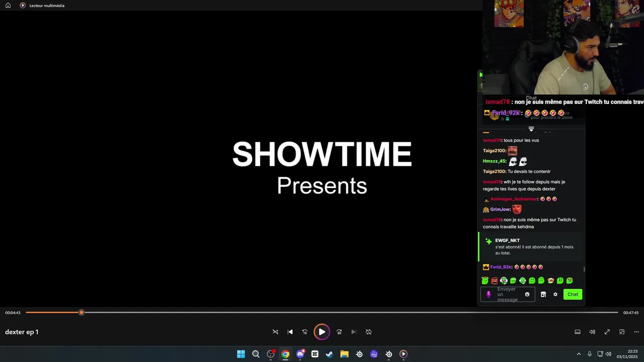
Task: Open the emoji picker in chat input
Action: pyautogui.click(x=527, y=294)
